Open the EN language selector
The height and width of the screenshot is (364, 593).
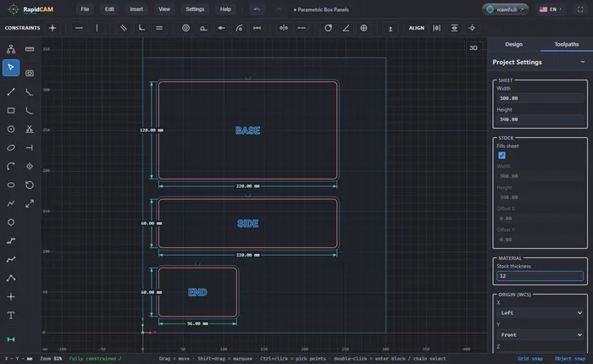pos(551,9)
